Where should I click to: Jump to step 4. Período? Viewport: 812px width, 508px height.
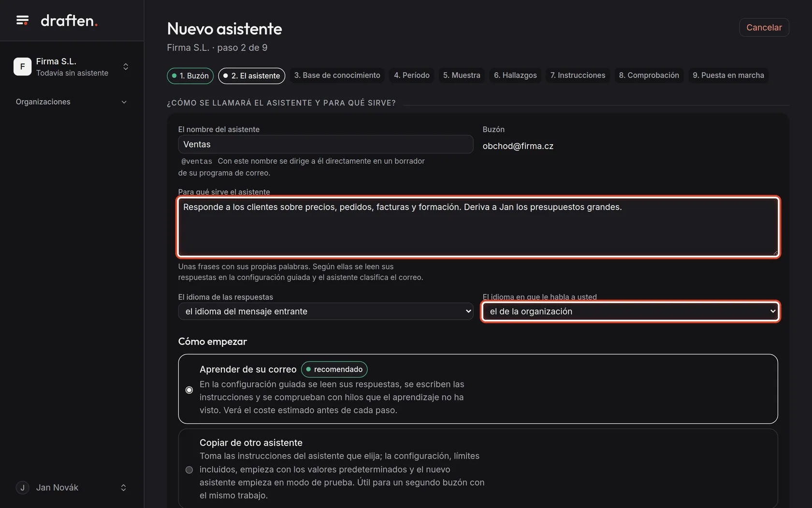pos(411,75)
